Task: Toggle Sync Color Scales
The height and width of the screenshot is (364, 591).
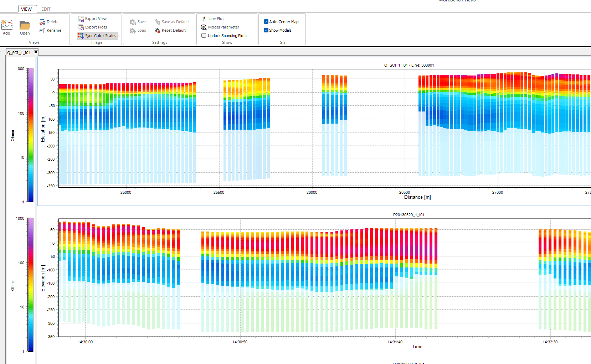Action: click(x=97, y=36)
